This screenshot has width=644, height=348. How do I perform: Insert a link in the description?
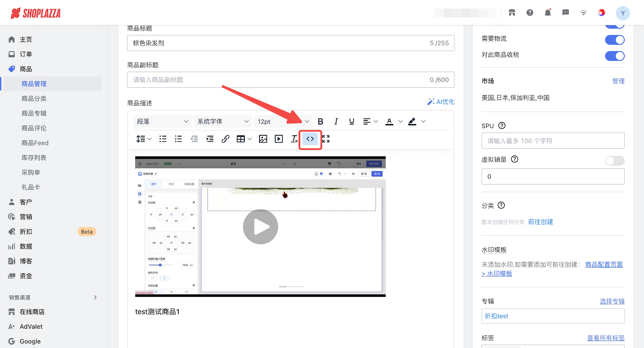pos(225,139)
